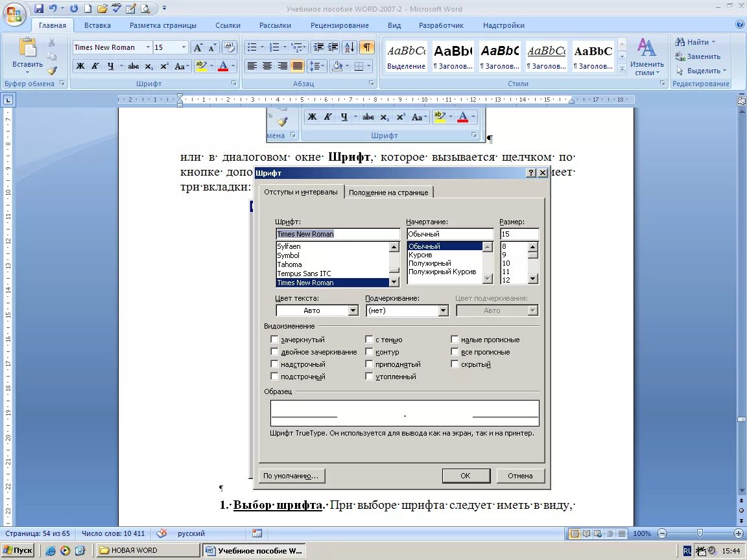This screenshot has height=560, width=747.
Task: Toggle underline Ч button in the top ribbon
Action: point(110,66)
